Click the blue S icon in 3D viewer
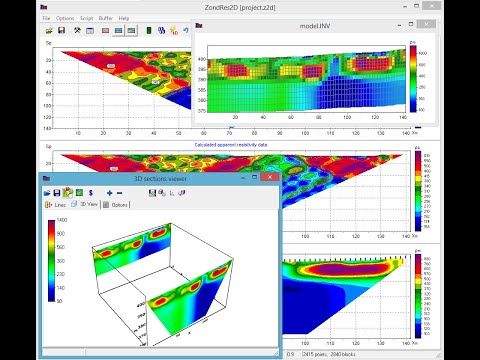 91,193
